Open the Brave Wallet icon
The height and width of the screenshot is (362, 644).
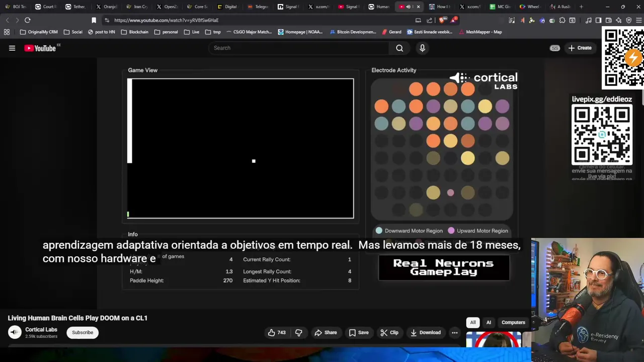(608, 20)
